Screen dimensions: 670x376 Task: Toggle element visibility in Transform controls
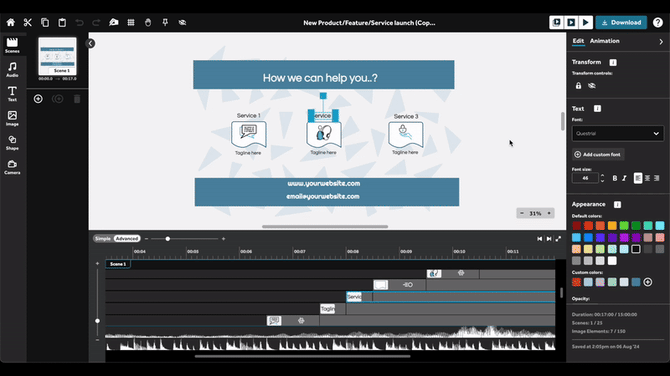pyautogui.click(x=592, y=86)
